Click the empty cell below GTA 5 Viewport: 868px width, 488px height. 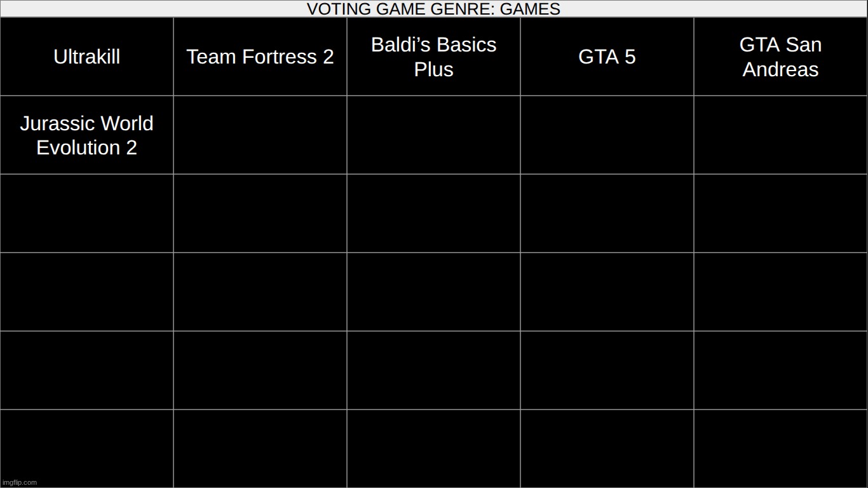coord(607,135)
